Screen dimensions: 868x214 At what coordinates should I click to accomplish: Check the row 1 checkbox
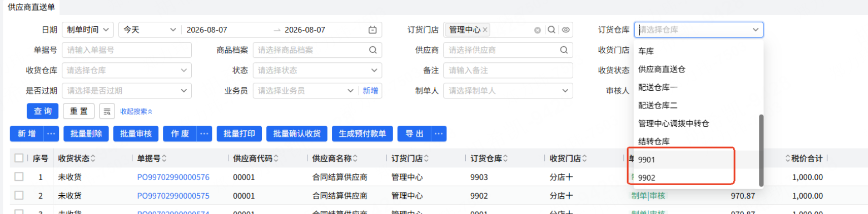point(19,176)
